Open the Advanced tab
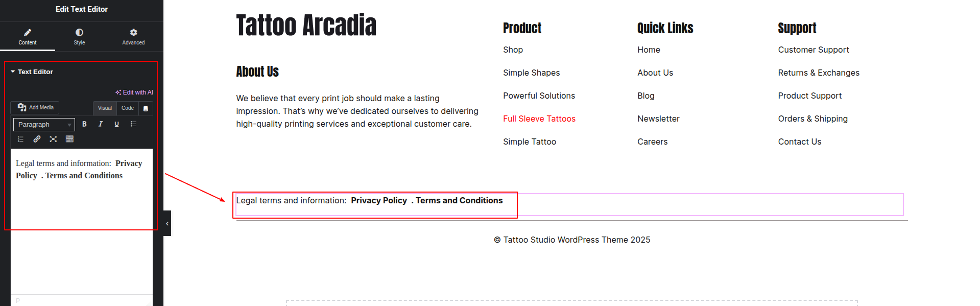 click(x=133, y=36)
